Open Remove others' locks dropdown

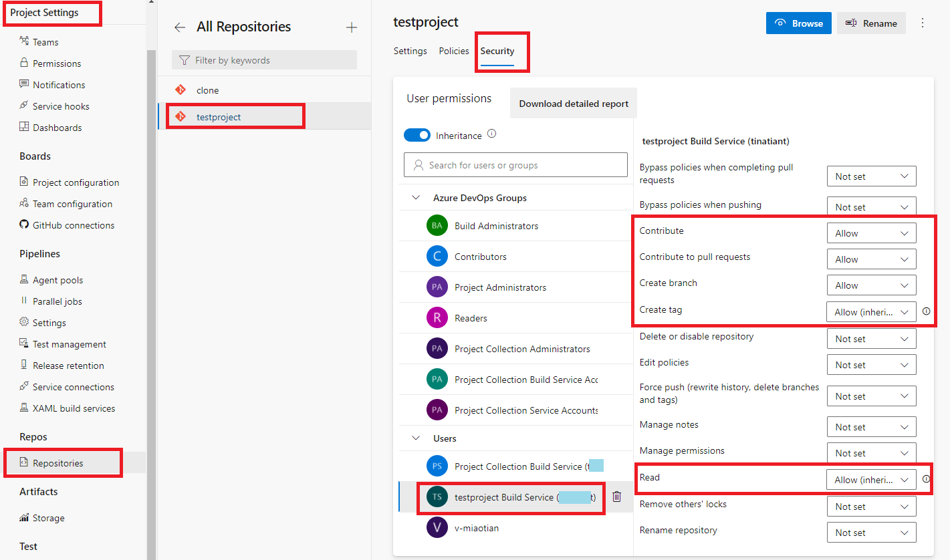click(871, 507)
